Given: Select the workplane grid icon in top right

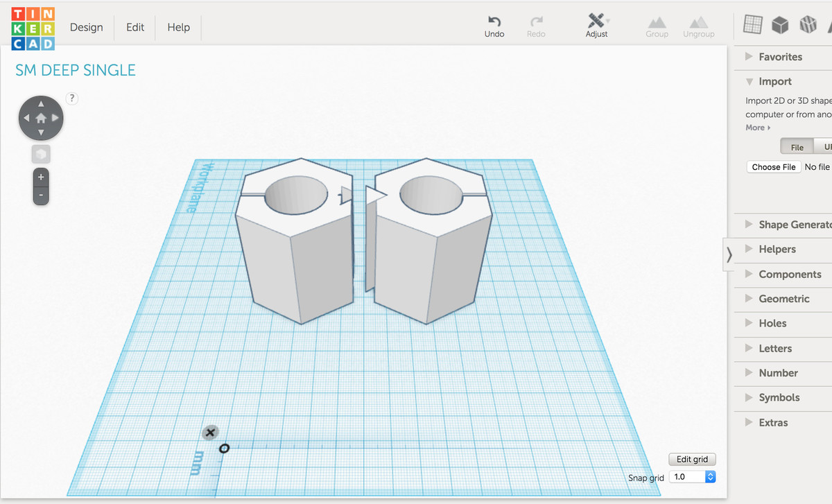Looking at the screenshot, I should [x=752, y=24].
